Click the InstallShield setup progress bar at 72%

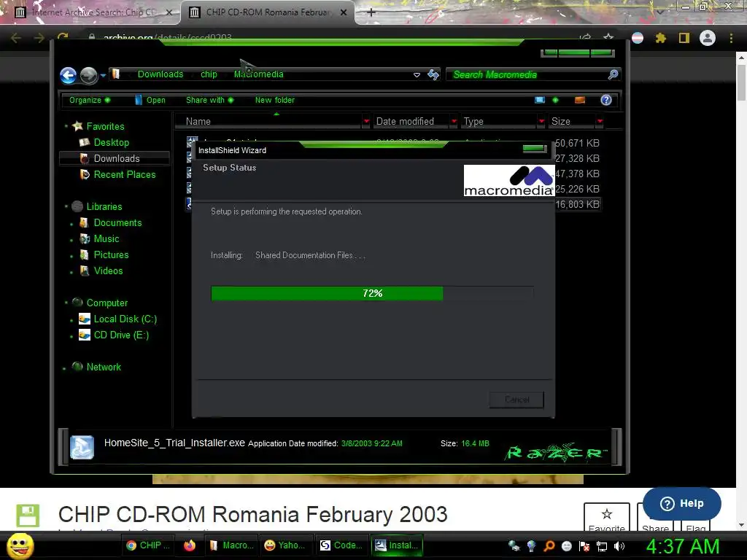click(372, 293)
